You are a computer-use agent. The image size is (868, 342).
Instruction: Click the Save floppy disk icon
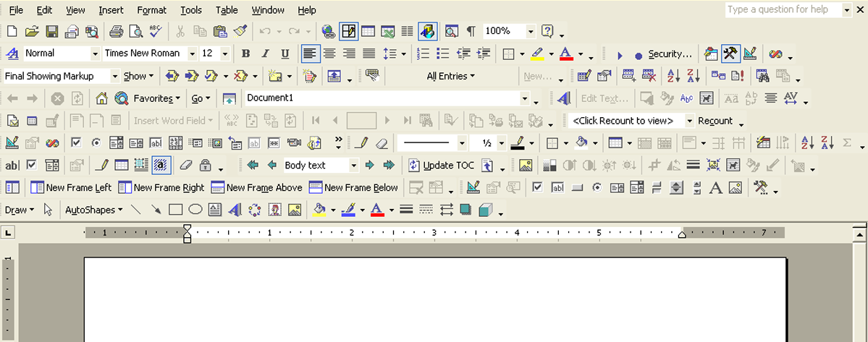51,31
